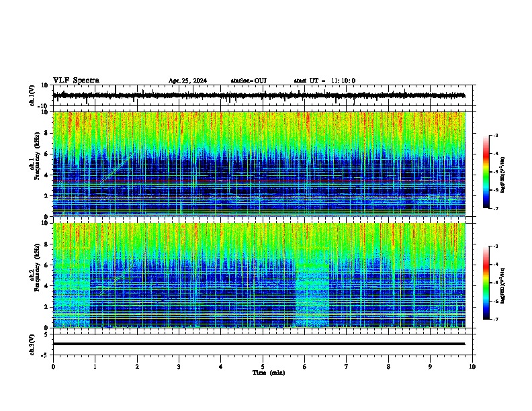This screenshot has height=411, width=532.
Task: Click the ch.1 waveform trace panel
Action: click(x=264, y=95)
